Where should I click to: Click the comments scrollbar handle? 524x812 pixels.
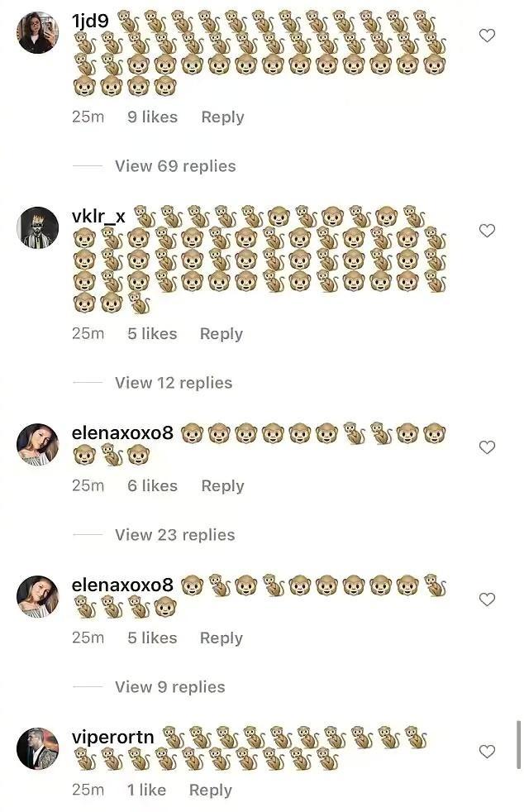pyautogui.click(x=519, y=745)
